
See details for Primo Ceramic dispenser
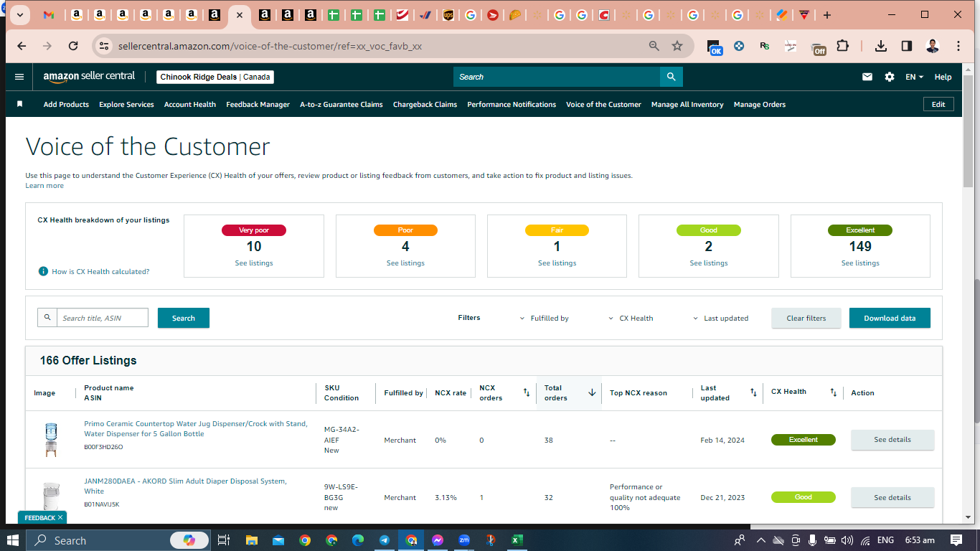click(x=892, y=440)
